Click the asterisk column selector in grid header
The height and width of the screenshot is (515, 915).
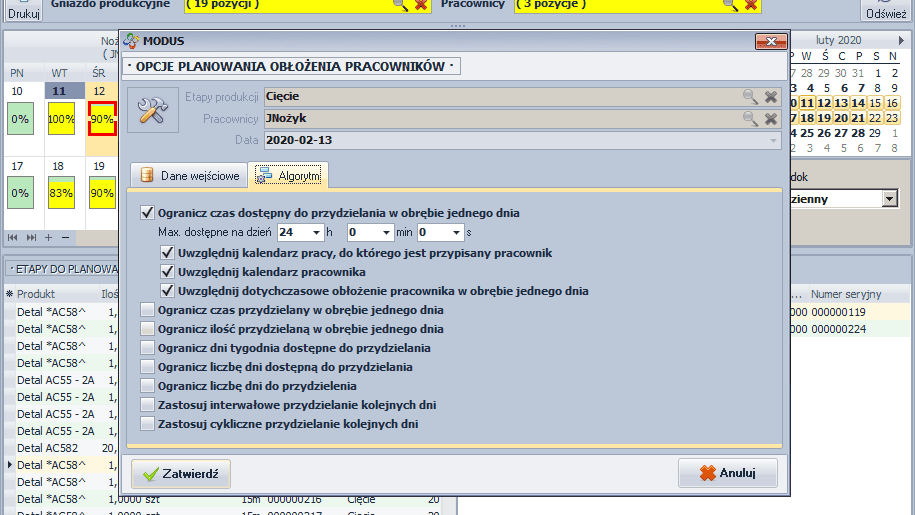[x=9, y=294]
